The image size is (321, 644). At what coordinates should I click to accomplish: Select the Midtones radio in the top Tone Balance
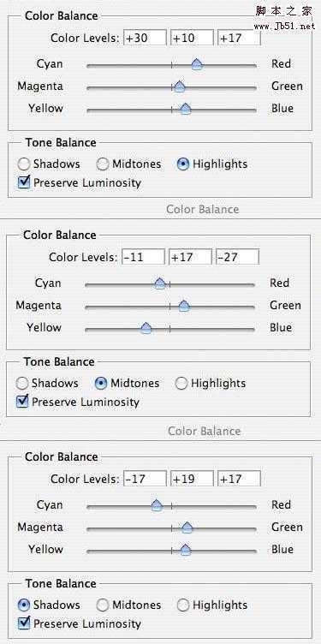click(103, 164)
